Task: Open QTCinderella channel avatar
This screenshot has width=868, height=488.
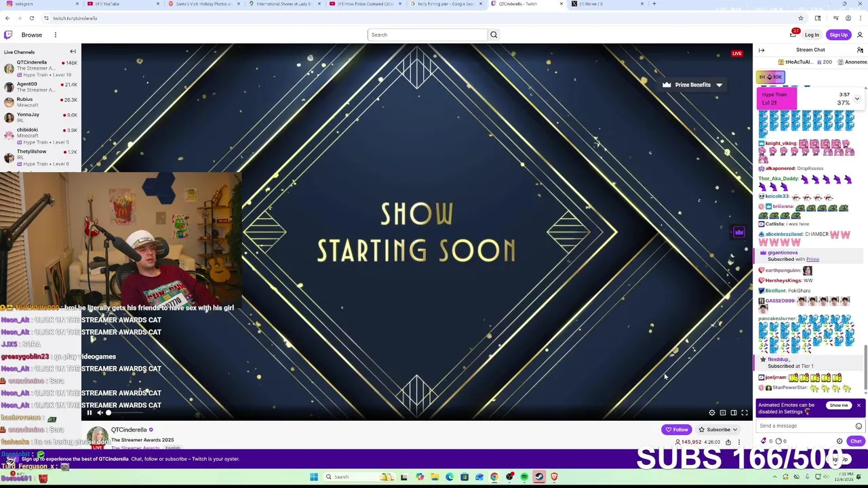Action: tap(98, 437)
